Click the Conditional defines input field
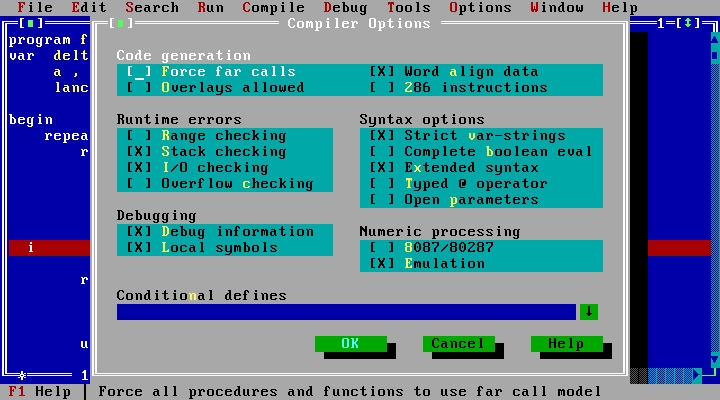The image size is (720, 400). [345, 312]
